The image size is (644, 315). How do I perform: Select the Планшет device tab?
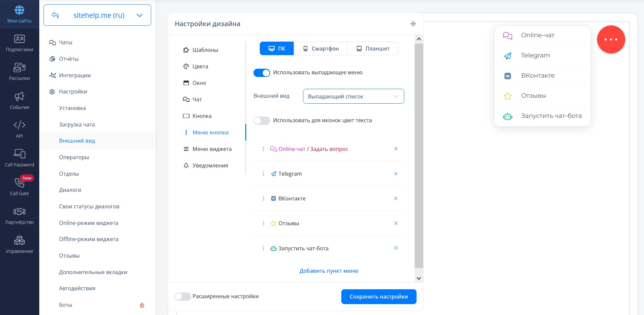tap(373, 49)
